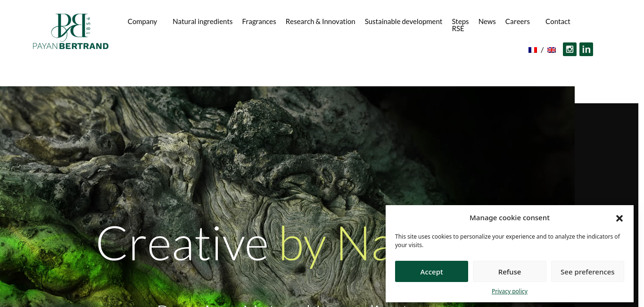Open the Steps RSE page
Viewport: 644px width, 307px height.
click(x=460, y=25)
